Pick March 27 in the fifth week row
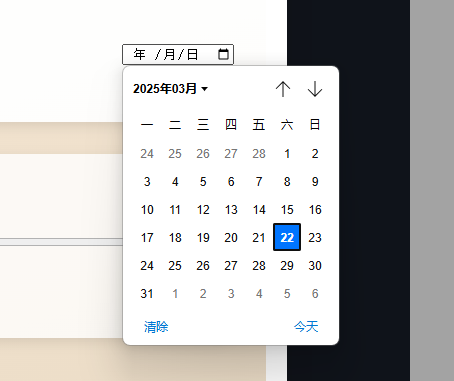The height and width of the screenshot is (381, 454). coord(231,266)
